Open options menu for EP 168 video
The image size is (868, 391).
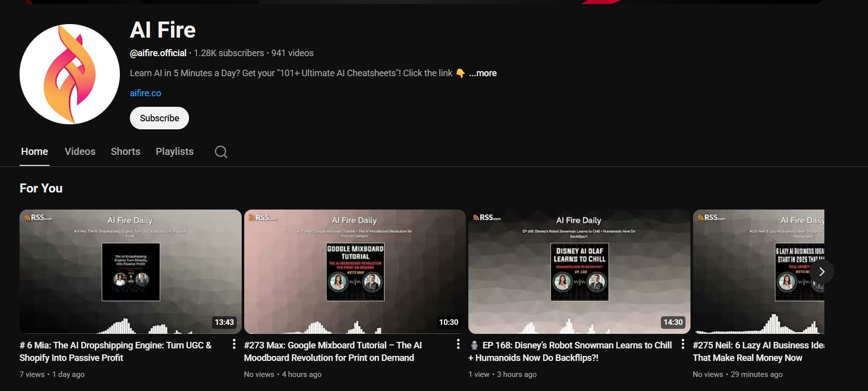tap(682, 344)
